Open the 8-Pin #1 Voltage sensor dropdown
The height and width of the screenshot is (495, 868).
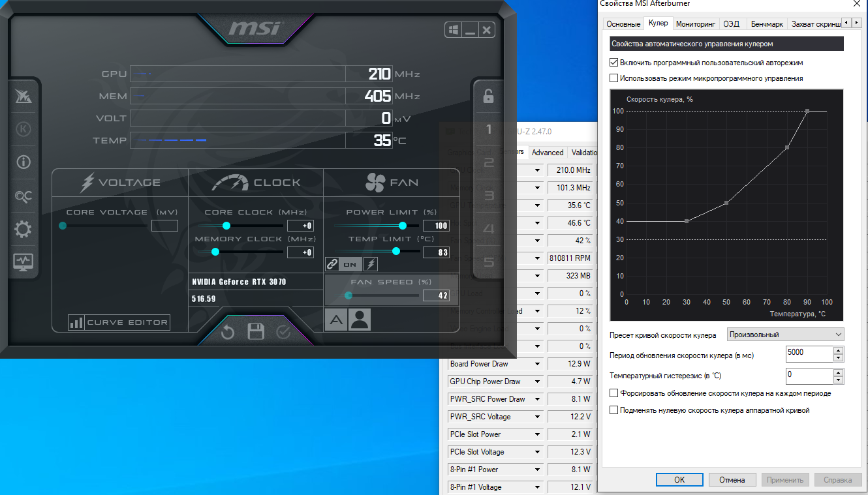click(x=537, y=487)
